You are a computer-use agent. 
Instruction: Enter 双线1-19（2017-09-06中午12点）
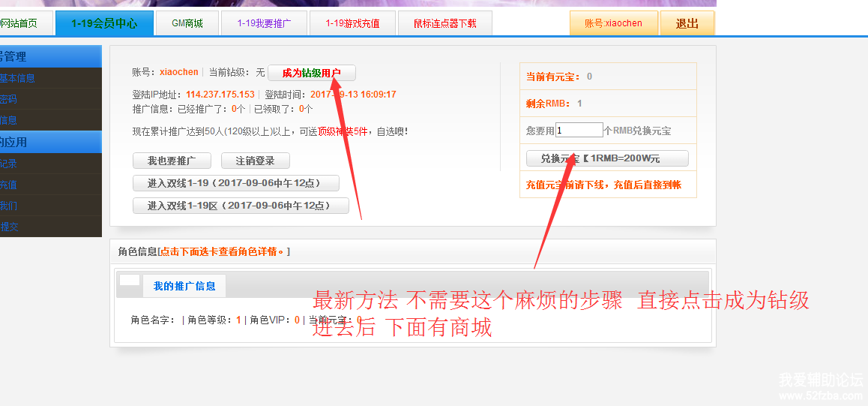[x=236, y=183]
